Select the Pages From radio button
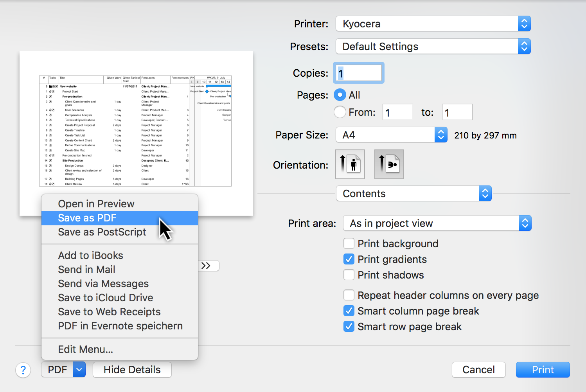 point(340,112)
